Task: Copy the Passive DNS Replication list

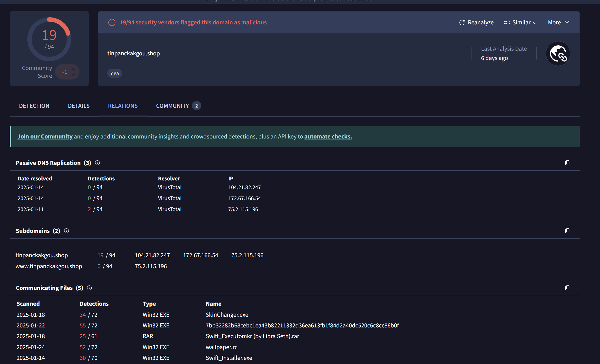Action: tap(567, 163)
